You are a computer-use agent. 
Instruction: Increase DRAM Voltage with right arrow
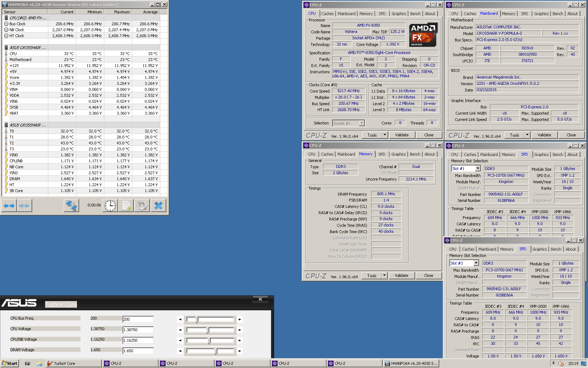click(240, 351)
